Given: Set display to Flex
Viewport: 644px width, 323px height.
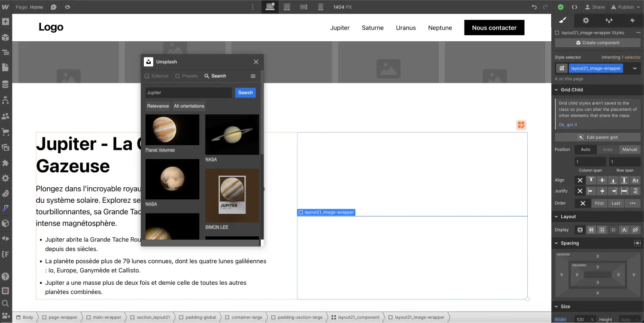Looking at the screenshot, I should coord(591,230).
